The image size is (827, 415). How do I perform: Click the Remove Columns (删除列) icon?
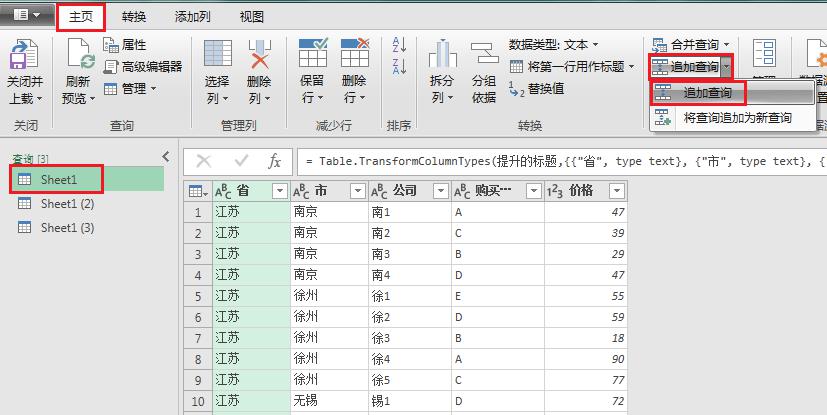pos(259,54)
